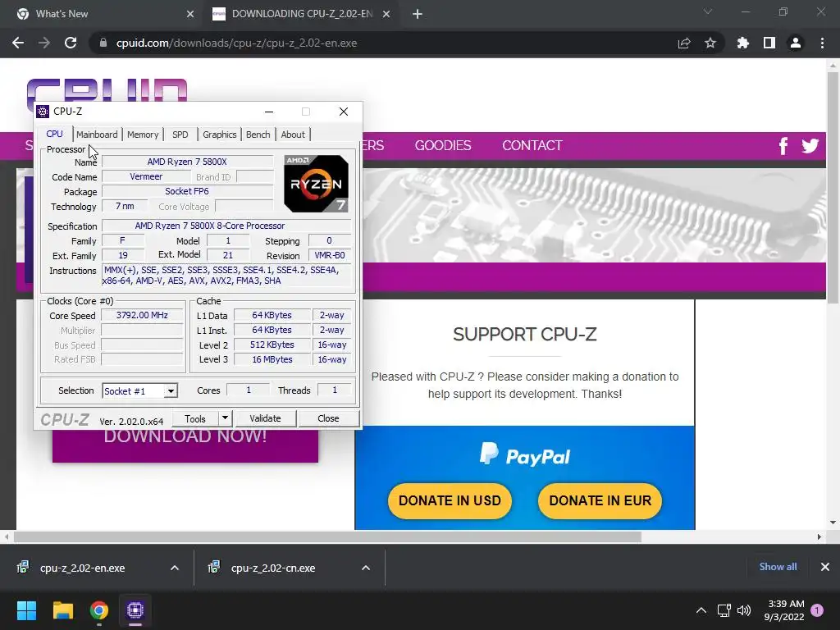Image resolution: width=840 pixels, height=630 pixels.
Task: Select the Core Speed value 3792.00 MHz
Action: click(x=142, y=316)
